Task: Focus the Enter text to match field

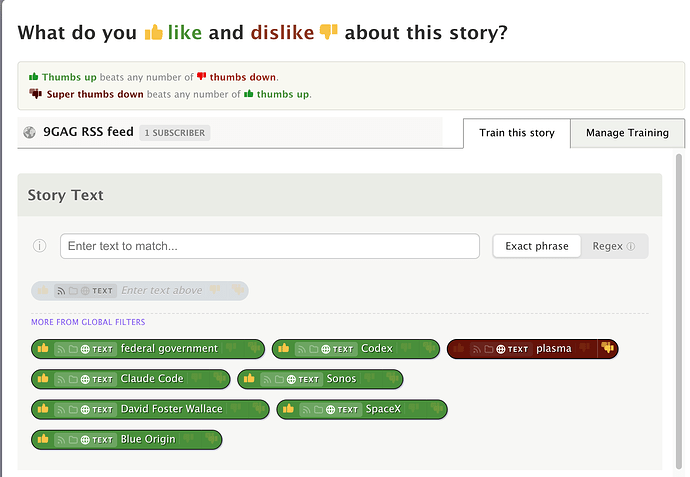Action: (x=269, y=246)
